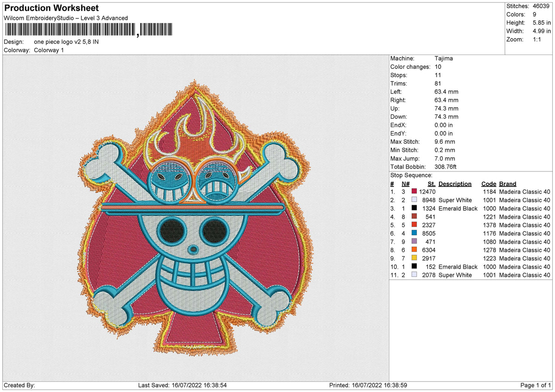Screen dimensions: 555x392
Task: Click the orange swatch for stop 8
Action: pyautogui.click(x=414, y=250)
